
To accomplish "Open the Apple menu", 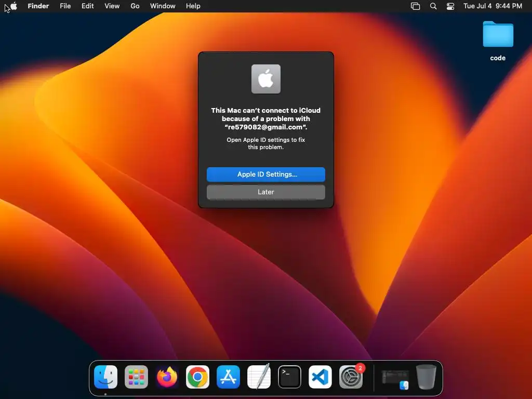I will [x=14, y=6].
